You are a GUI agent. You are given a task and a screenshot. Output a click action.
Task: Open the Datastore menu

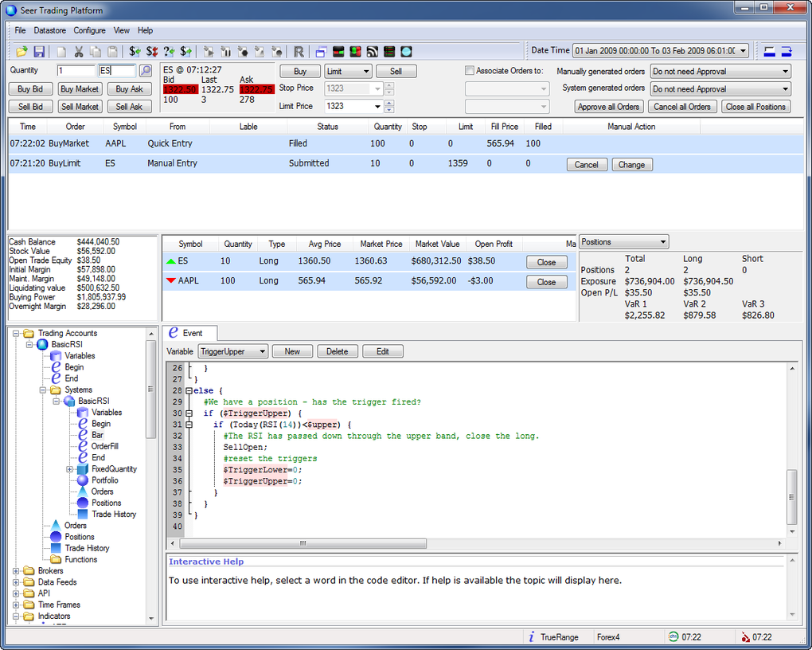point(49,30)
